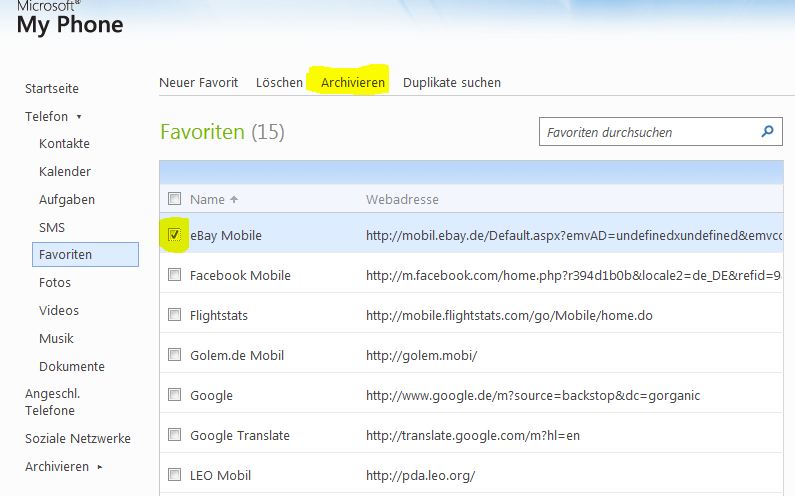The image size is (795, 496).
Task: Uncheck the eBay Mobile checkbox
Action: coord(174,234)
